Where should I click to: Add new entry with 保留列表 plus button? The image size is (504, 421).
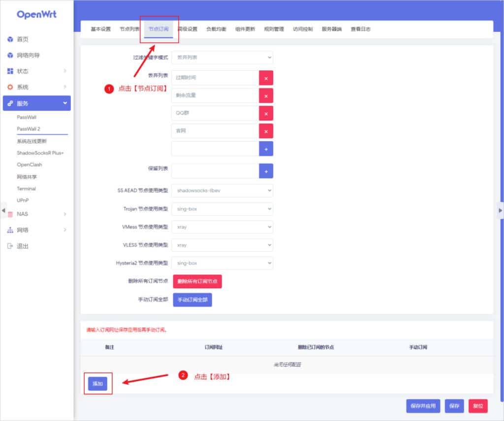click(266, 171)
